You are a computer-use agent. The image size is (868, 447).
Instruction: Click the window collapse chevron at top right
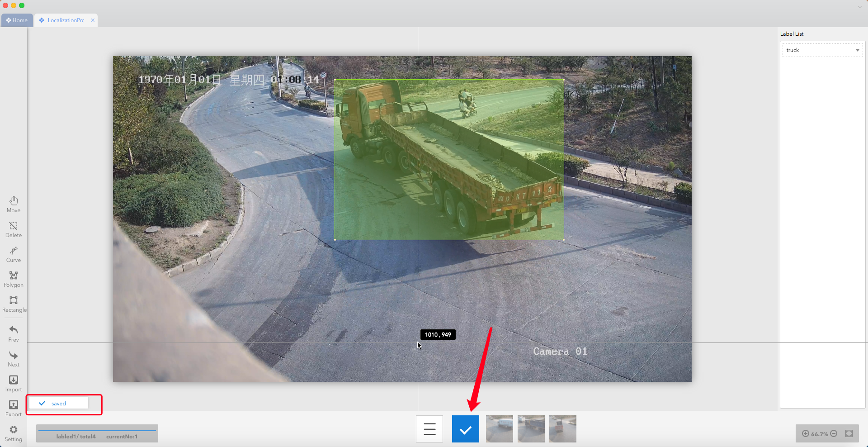(859, 6)
